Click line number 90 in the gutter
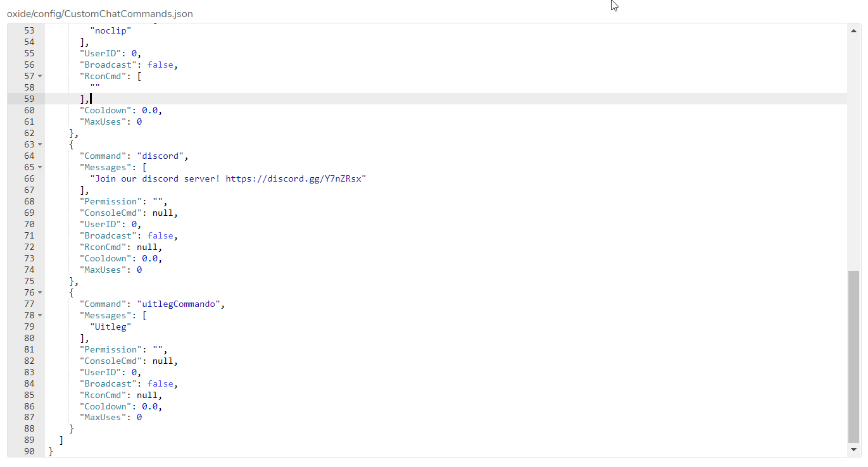The width and height of the screenshot is (868, 467). [29, 452]
